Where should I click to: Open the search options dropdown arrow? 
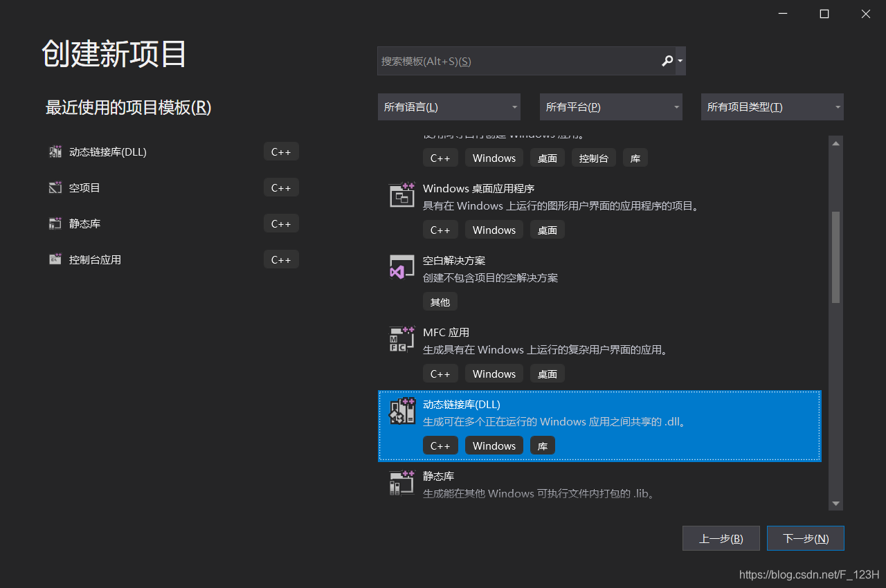(x=680, y=61)
